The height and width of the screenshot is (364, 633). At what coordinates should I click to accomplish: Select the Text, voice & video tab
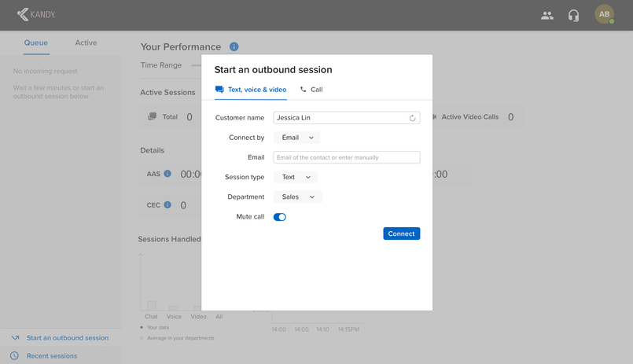[251, 90]
